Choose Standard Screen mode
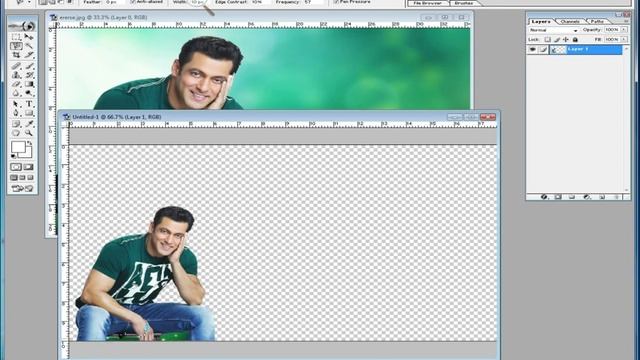640x360 pixels. [x=13, y=178]
